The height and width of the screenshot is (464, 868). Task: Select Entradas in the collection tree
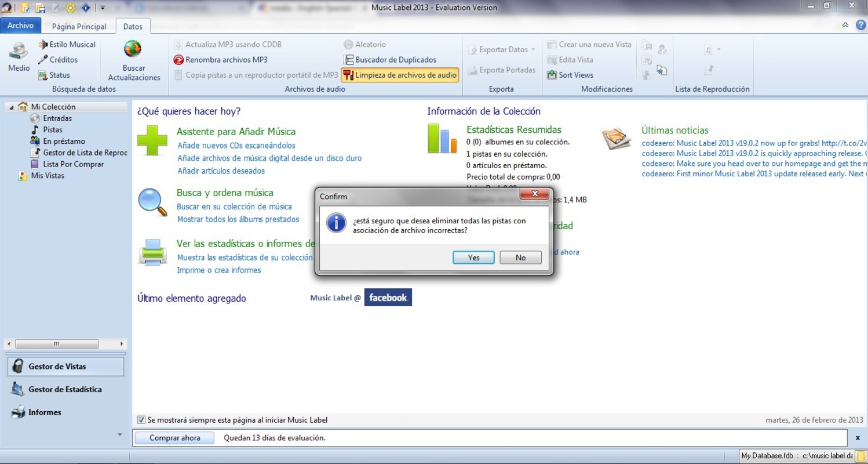(x=57, y=118)
